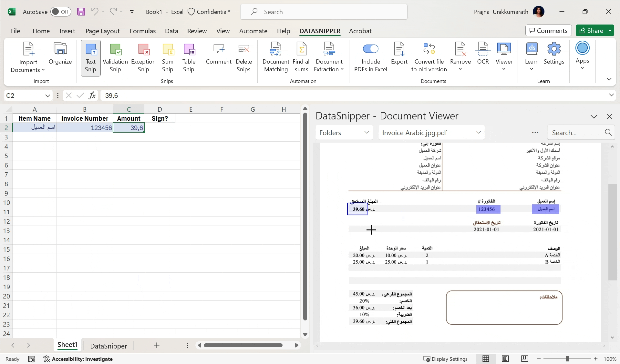Expand the formula bar
The height and width of the screenshot is (364, 620).
[x=611, y=95]
